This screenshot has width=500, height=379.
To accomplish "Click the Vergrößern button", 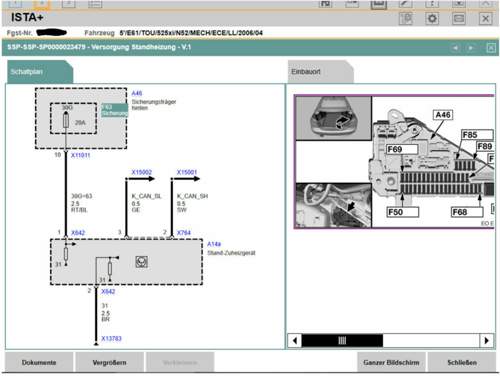I will point(109,362).
